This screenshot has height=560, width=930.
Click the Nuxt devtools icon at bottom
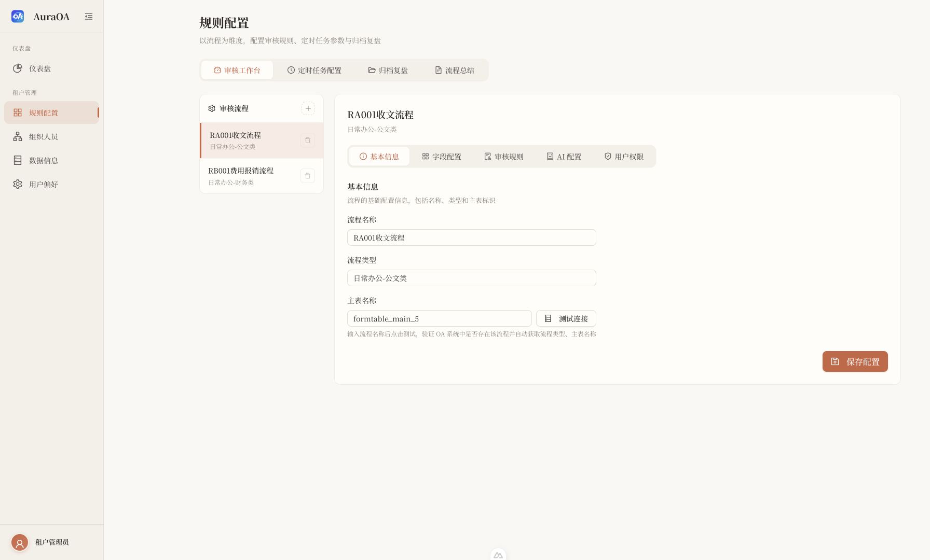pyautogui.click(x=498, y=555)
